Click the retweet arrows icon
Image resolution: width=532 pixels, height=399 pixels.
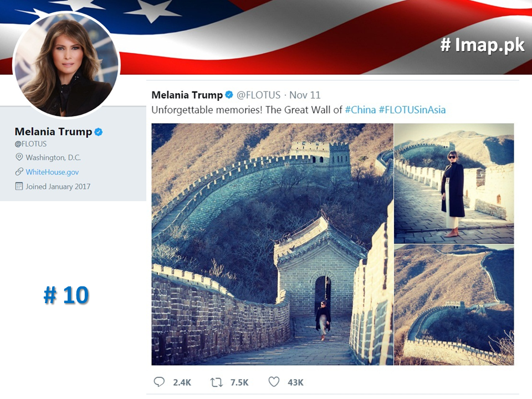coord(217,382)
